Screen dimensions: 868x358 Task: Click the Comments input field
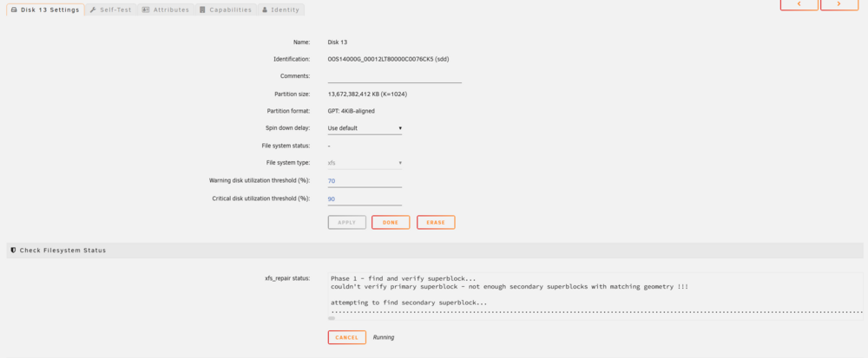tap(395, 76)
